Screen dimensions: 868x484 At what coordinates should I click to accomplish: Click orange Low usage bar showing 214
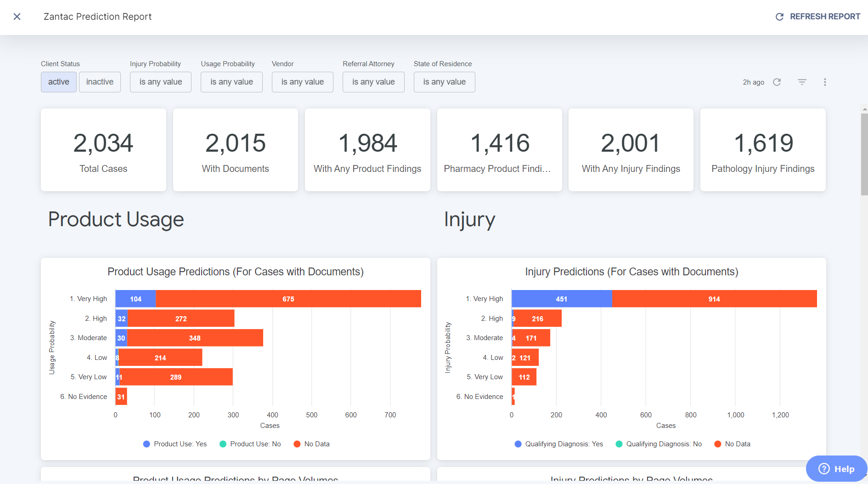coord(160,358)
